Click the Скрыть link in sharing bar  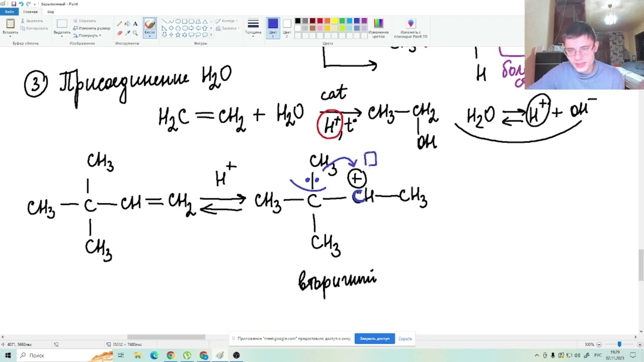tap(405, 338)
